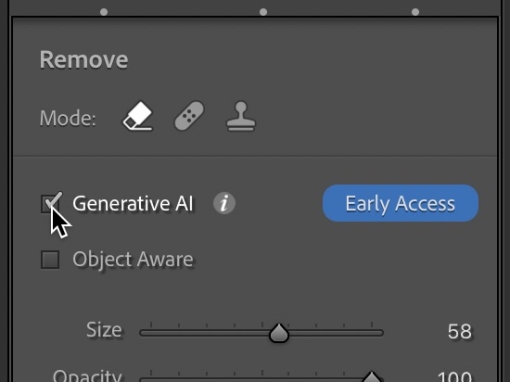Select the Size value field showing 58

pos(460,331)
